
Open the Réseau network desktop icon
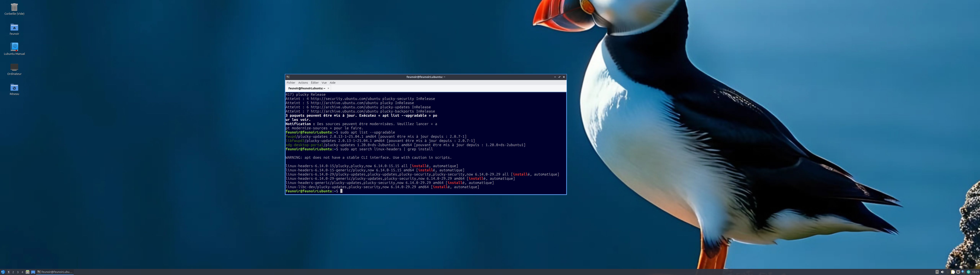pyautogui.click(x=14, y=88)
